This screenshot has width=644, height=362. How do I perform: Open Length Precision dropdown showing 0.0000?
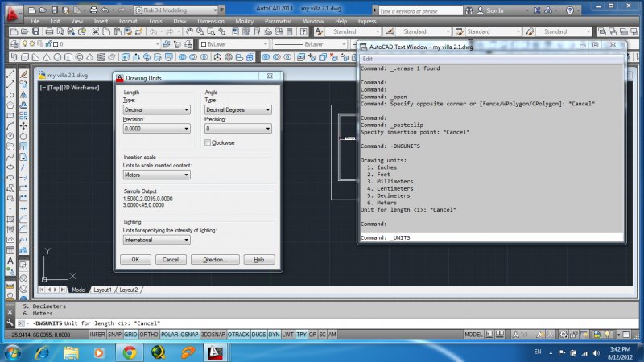click(156, 129)
